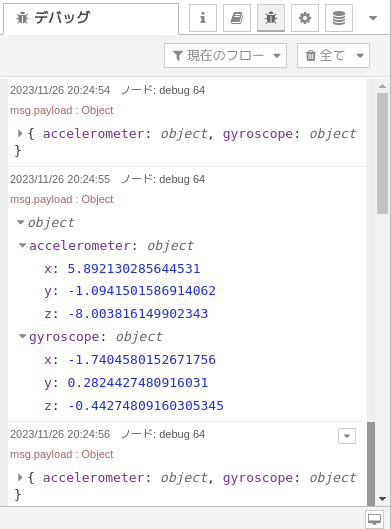
Task: Click accelerometer key in 20:24:56 collapsed summary
Action: [x=93, y=478]
